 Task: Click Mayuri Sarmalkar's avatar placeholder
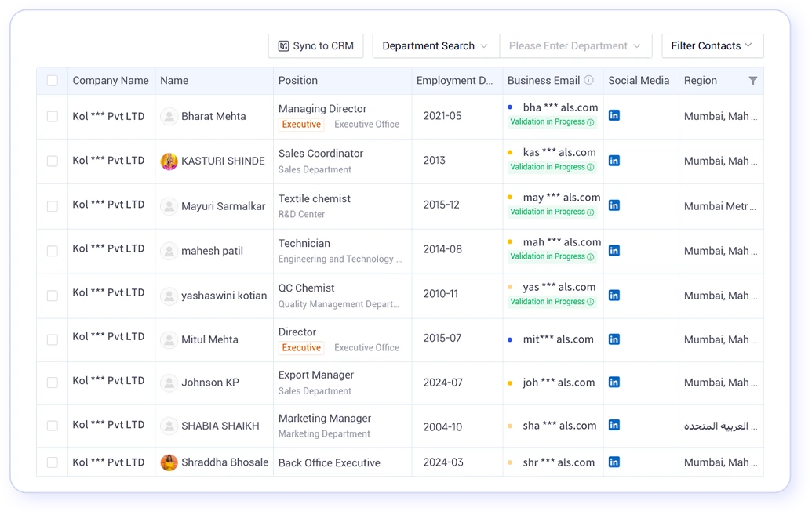169,206
